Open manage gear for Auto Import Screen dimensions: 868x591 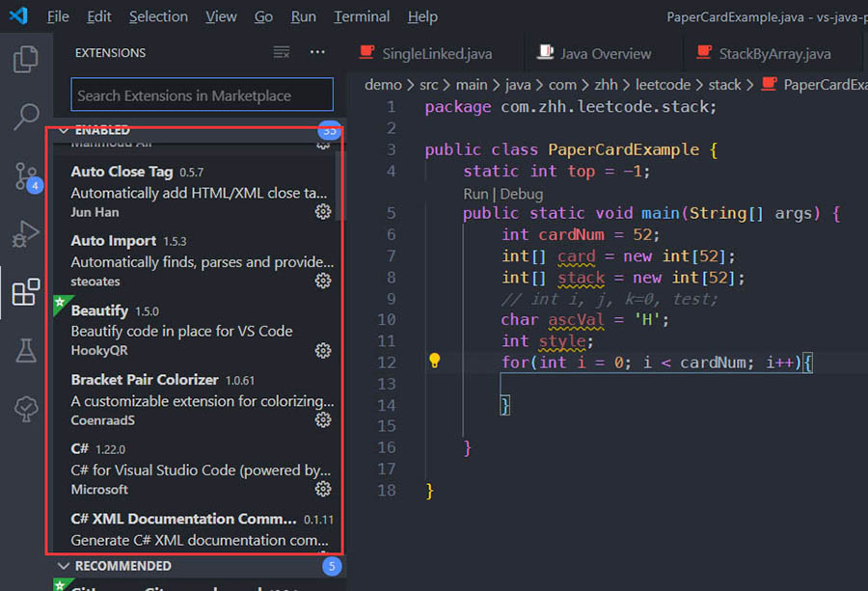pos(323,281)
